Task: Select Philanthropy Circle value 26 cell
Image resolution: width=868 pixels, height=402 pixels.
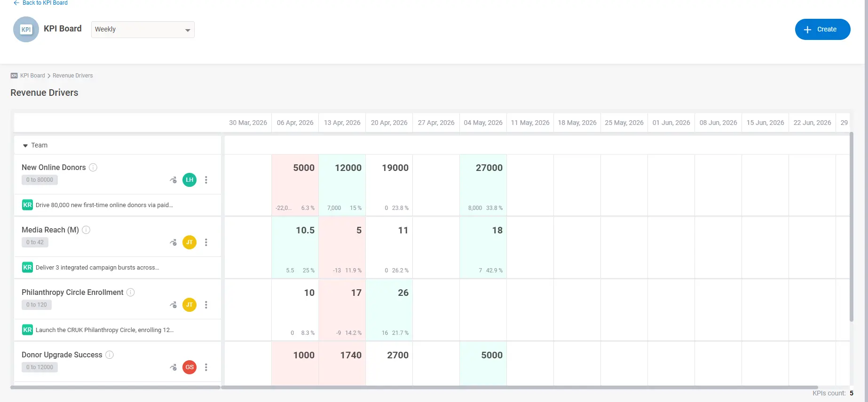Action: pyautogui.click(x=389, y=310)
